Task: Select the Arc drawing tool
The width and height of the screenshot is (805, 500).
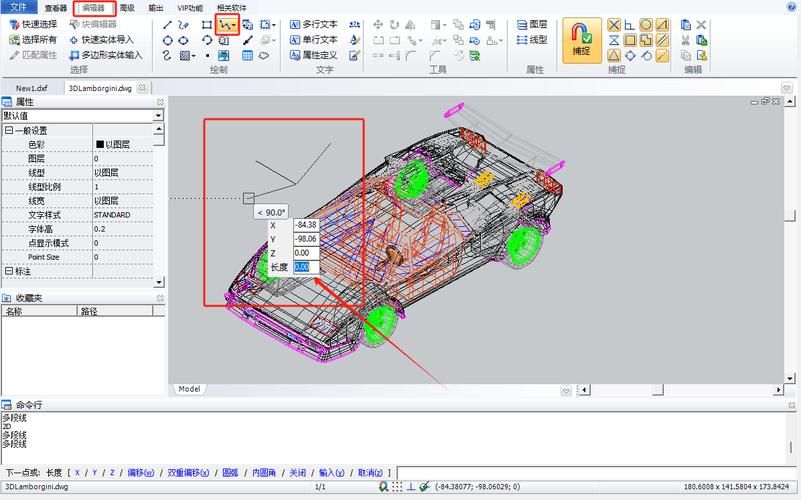Action: pyautogui.click(x=206, y=40)
